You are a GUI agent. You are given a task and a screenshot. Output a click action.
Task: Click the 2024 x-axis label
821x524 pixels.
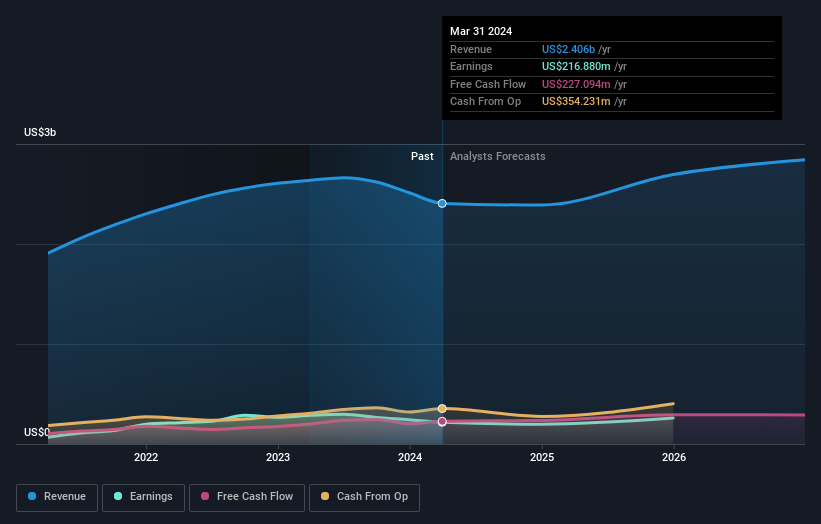410,457
